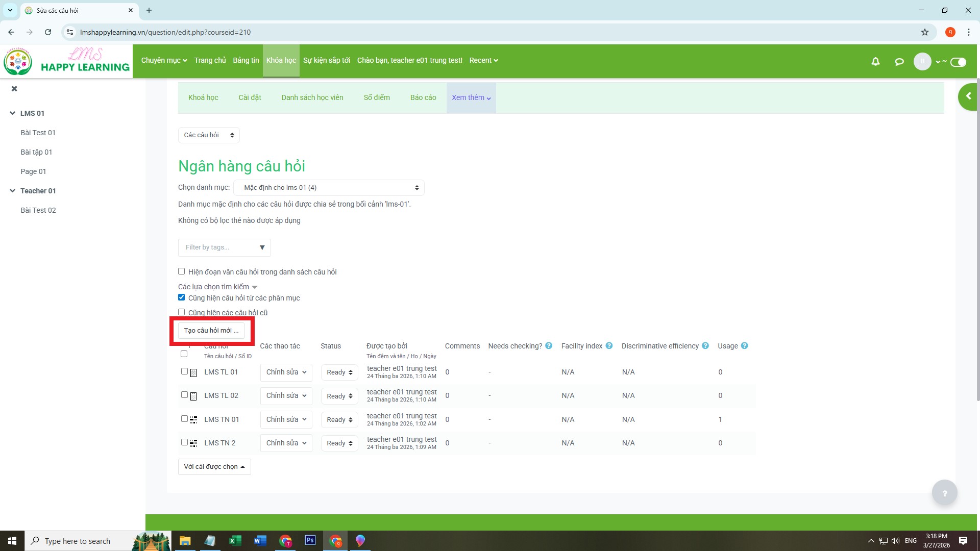This screenshot has height=551, width=980.
Task: Enable 'Cũng hiện các câu hỏi cũ' checkbox
Action: coord(181,312)
